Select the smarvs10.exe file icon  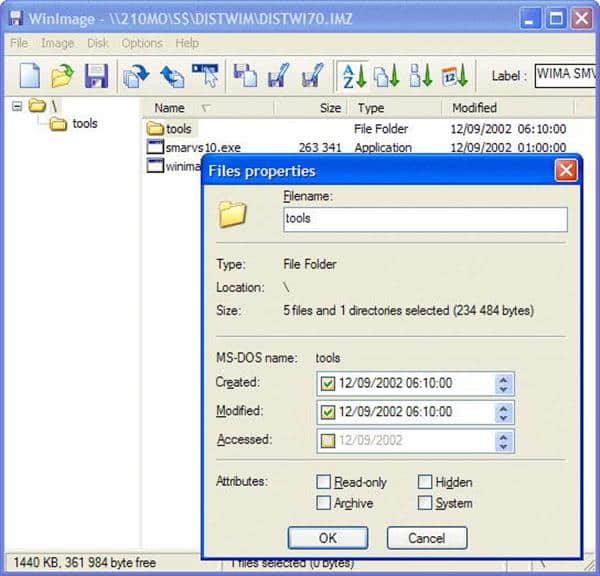[154, 147]
